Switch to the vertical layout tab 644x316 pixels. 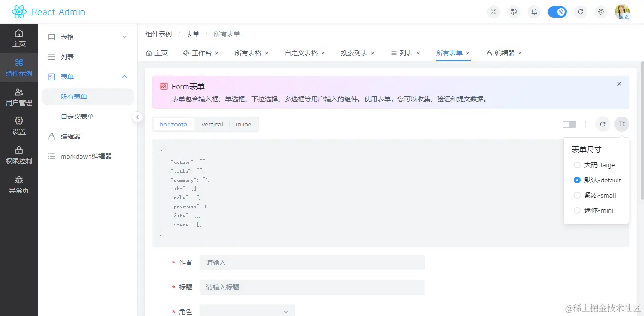coord(212,124)
